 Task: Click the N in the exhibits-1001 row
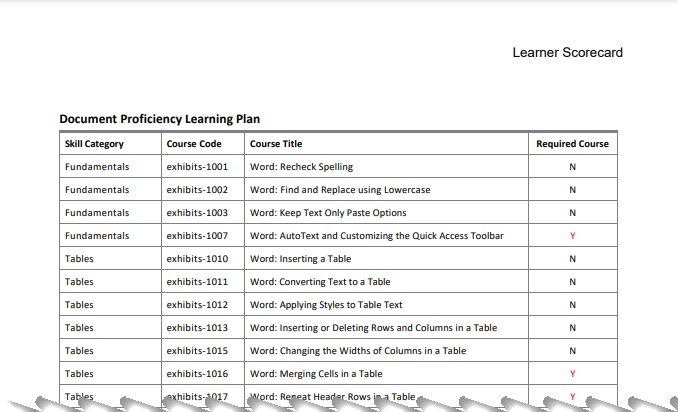(572, 167)
